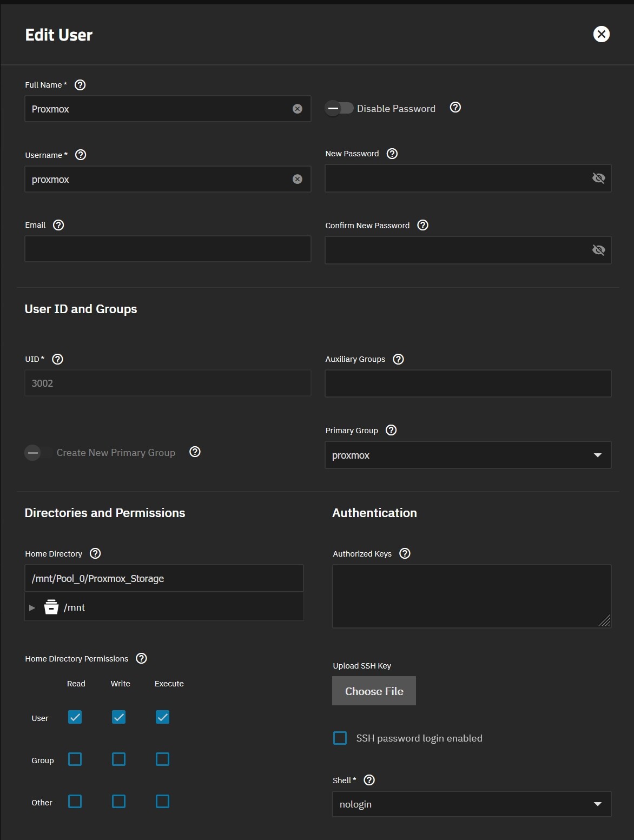Open help tooltip for Disable Password
The image size is (634, 840).
[x=455, y=107]
